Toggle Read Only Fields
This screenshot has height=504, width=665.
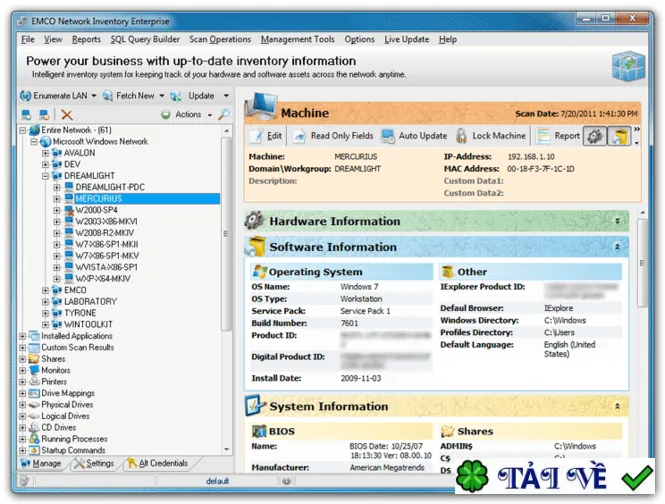coord(333,136)
